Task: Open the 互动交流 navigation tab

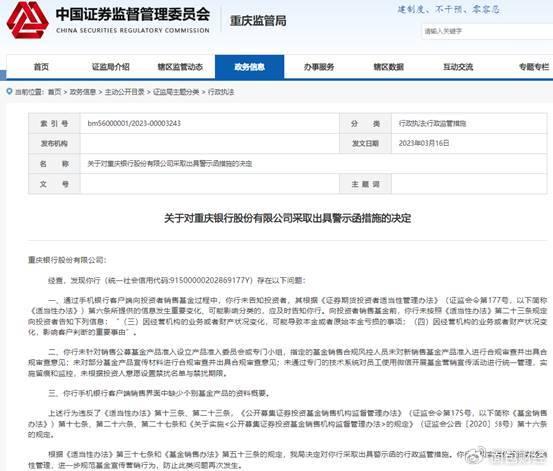Action: click(458, 67)
